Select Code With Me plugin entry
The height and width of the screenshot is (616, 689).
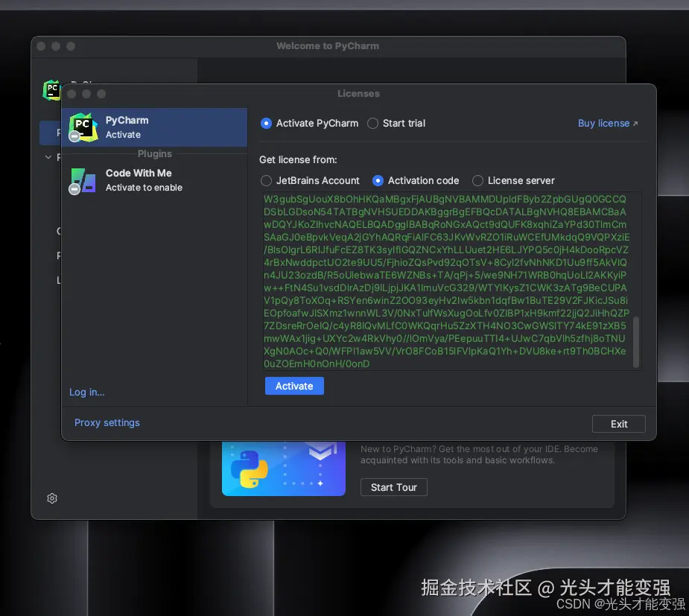click(x=155, y=180)
